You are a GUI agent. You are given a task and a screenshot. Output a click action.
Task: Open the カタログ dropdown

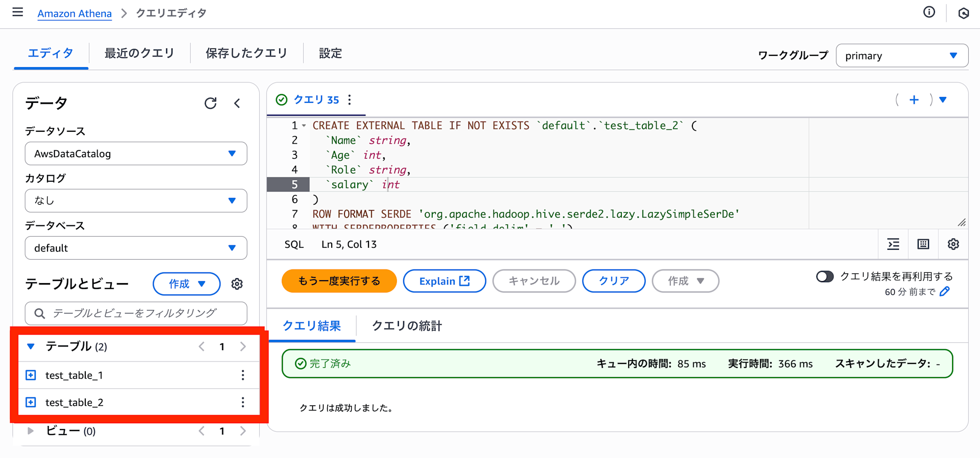pos(136,200)
